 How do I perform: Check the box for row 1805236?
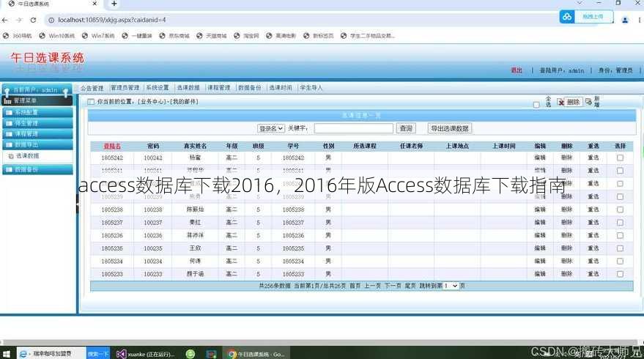coord(620,235)
